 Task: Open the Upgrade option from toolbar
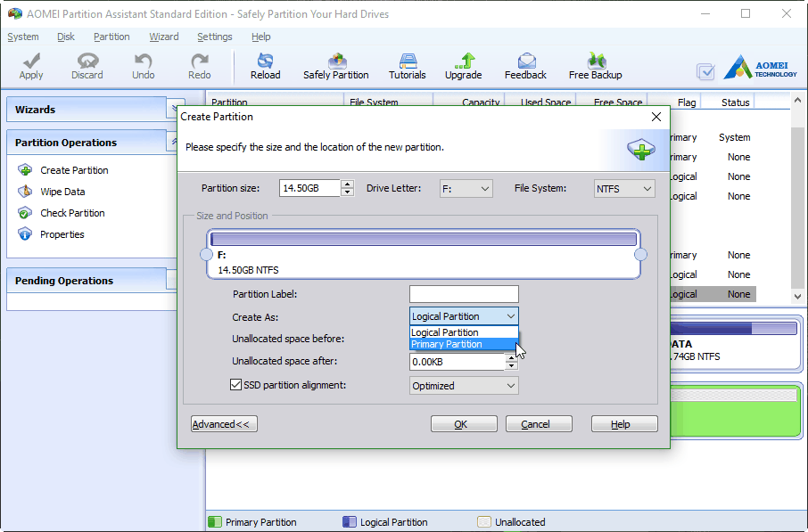tap(463, 65)
